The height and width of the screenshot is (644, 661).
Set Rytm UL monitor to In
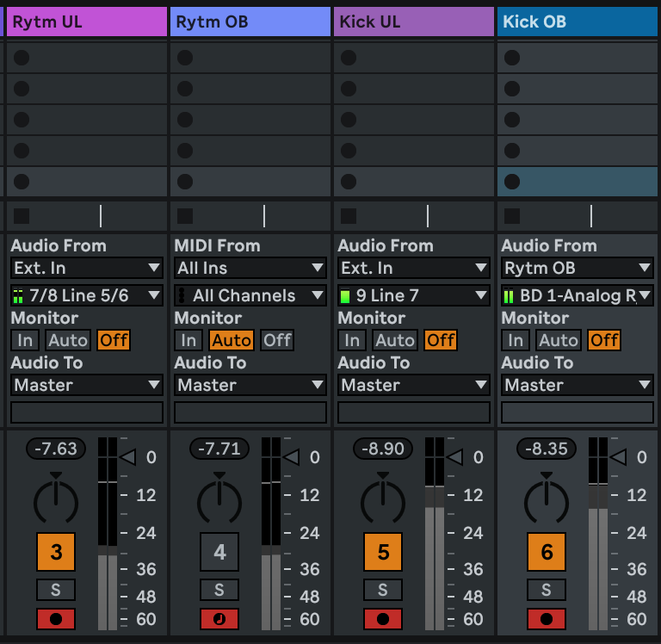(25, 340)
